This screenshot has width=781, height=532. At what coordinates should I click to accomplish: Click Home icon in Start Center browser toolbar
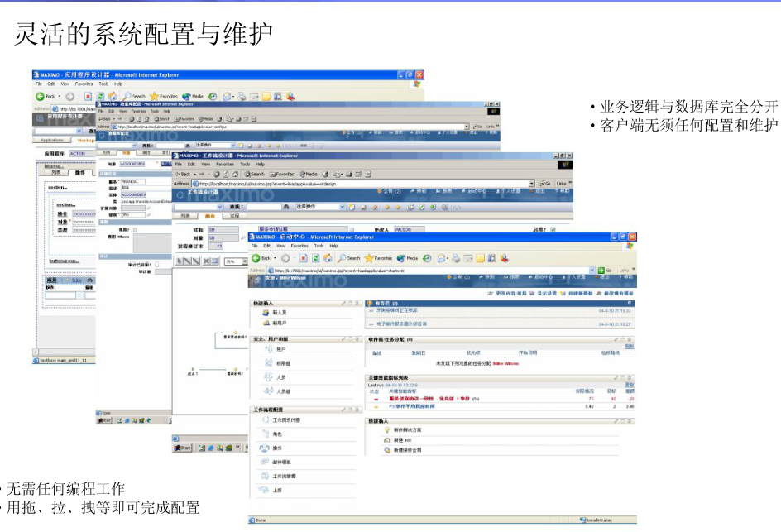328,258
